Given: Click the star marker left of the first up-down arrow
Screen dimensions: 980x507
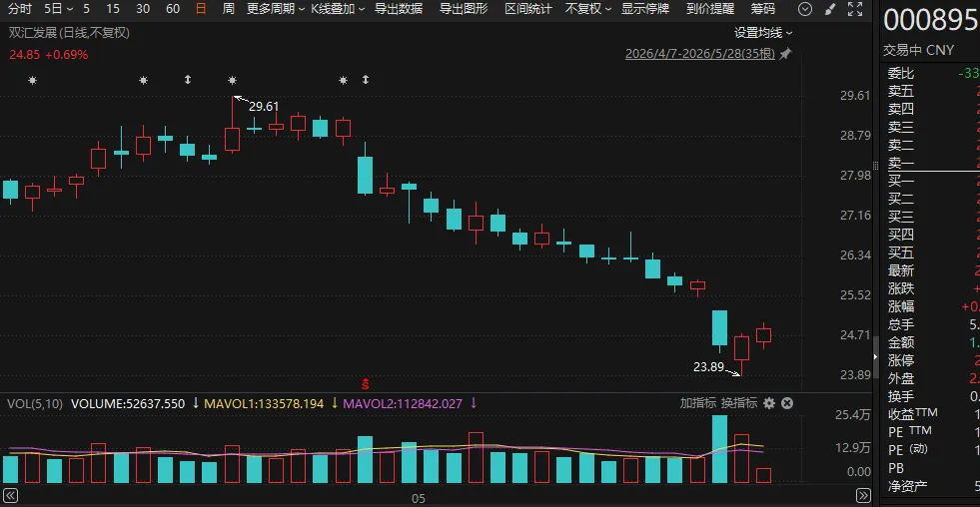Looking at the screenshot, I should pos(144,80).
